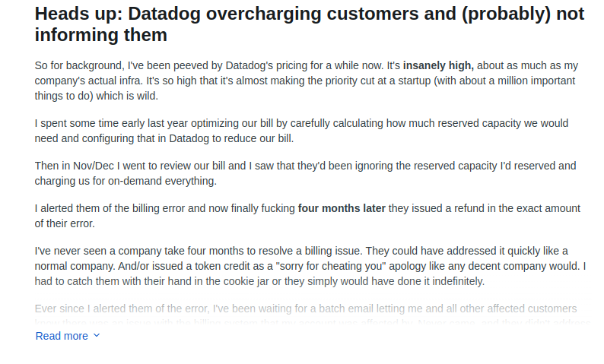Click the paragraph starting "I've never seen"

pos(304,266)
